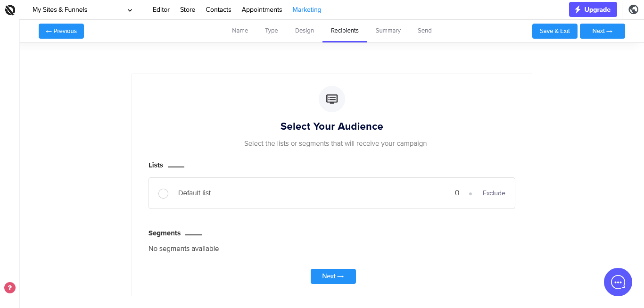This screenshot has width=644, height=308.
Task: Open the Contacts menu
Action: pyautogui.click(x=218, y=9)
